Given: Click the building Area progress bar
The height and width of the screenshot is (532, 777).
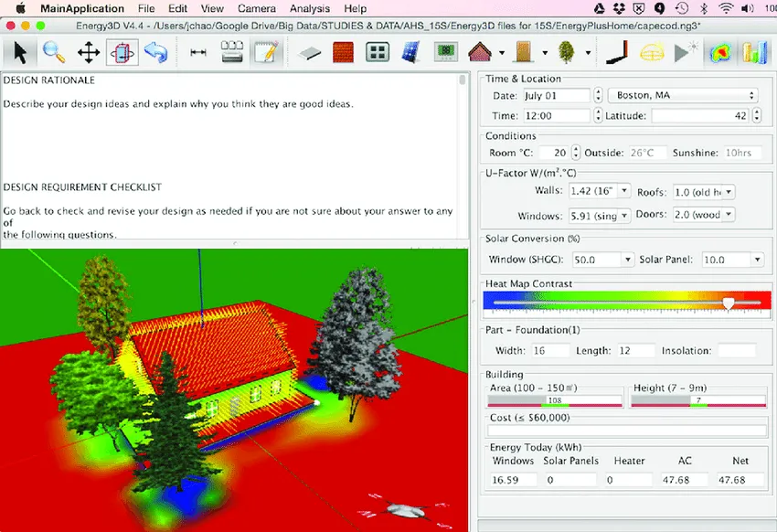Looking at the screenshot, I should [555, 400].
